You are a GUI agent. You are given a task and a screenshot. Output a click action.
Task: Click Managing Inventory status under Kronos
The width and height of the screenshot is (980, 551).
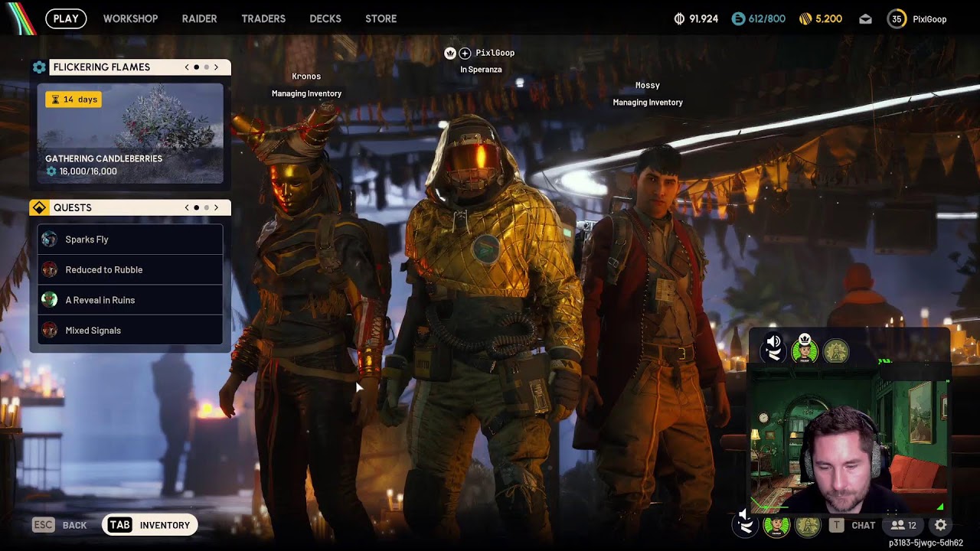tap(306, 93)
